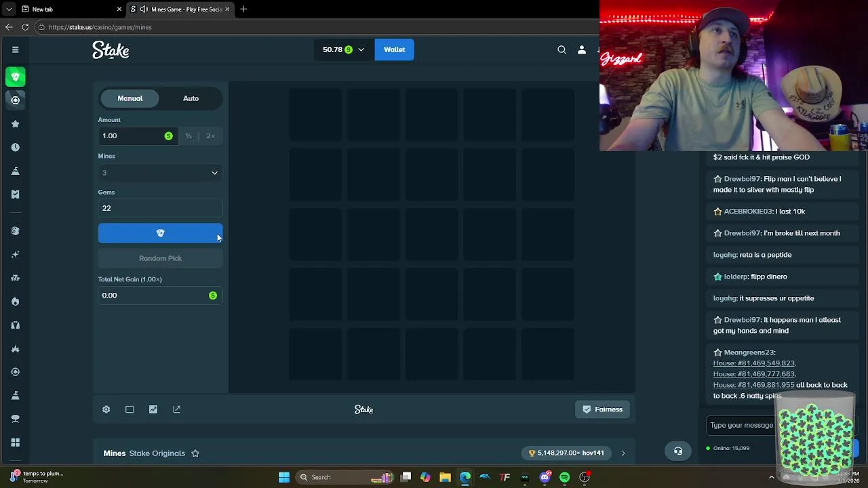Select the green Casino shield icon
This screenshot has height=488, width=868.
(15, 77)
